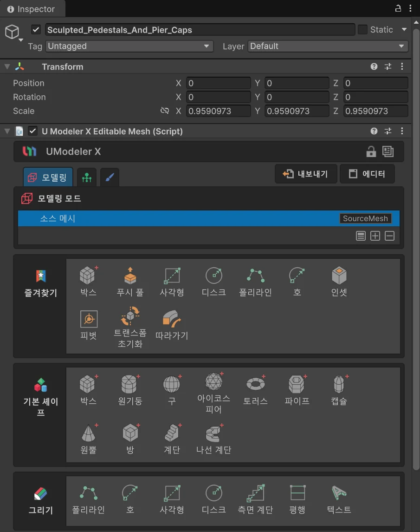This screenshot has width=420, height=532.
Task: Open Transform presets
Action: pos(388,66)
